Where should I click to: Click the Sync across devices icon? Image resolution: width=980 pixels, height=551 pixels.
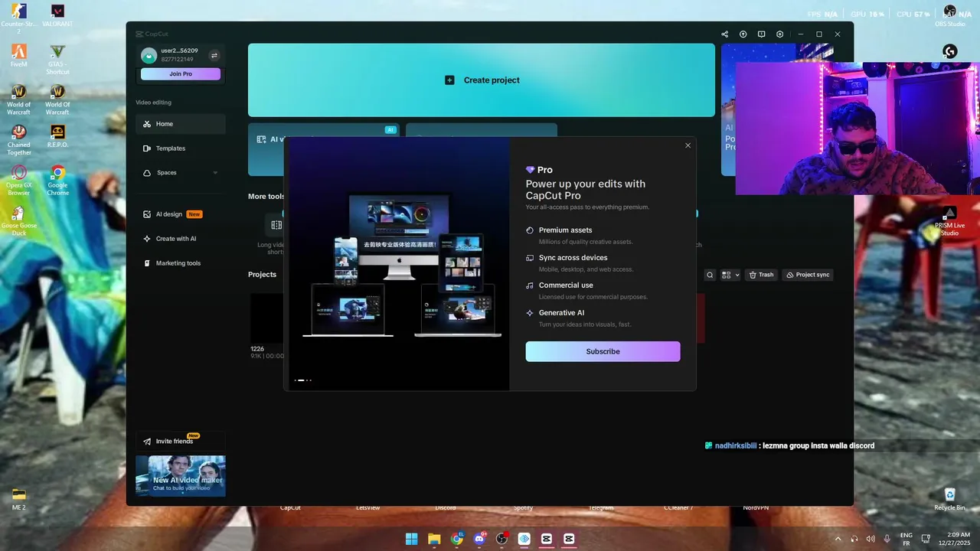(x=530, y=258)
